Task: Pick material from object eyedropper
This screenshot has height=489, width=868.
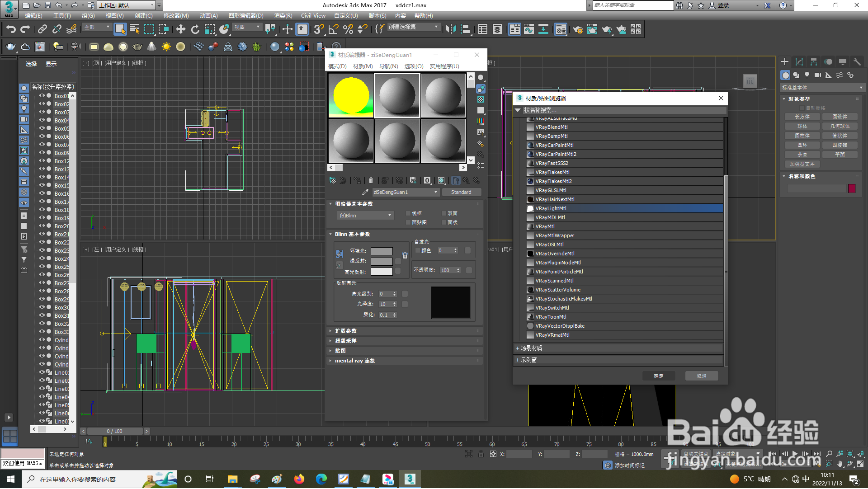Action: click(x=365, y=193)
